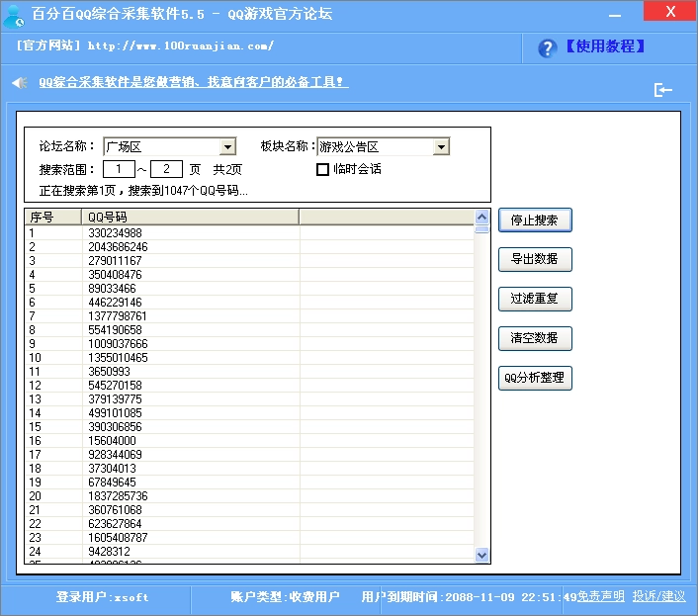Image resolution: width=698 pixels, height=616 pixels.
Task: Open the 板块名称 dropdown showing 游戏公告区
Action: pyautogui.click(x=384, y=146)
